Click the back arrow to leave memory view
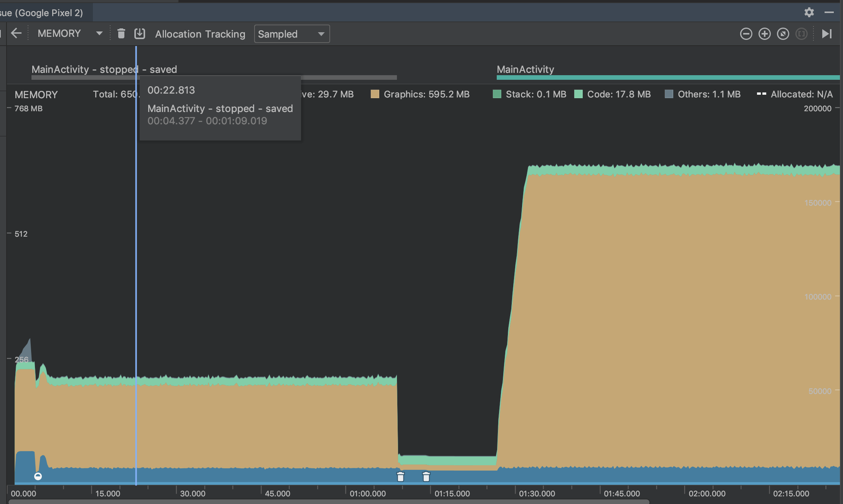Image resolution: width=843 pixels, height=504 pixels. tap(16, 33)
